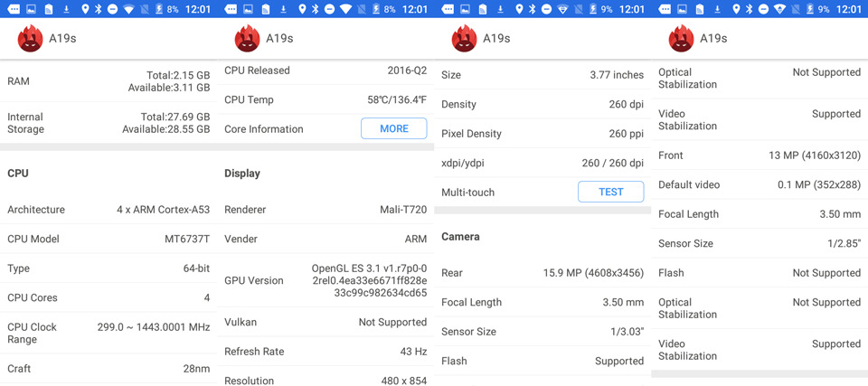Viewport: 868px width, 386px height.
Task: Tap the AnTuTu logo above Optical Stabilization
Action: 681,39
